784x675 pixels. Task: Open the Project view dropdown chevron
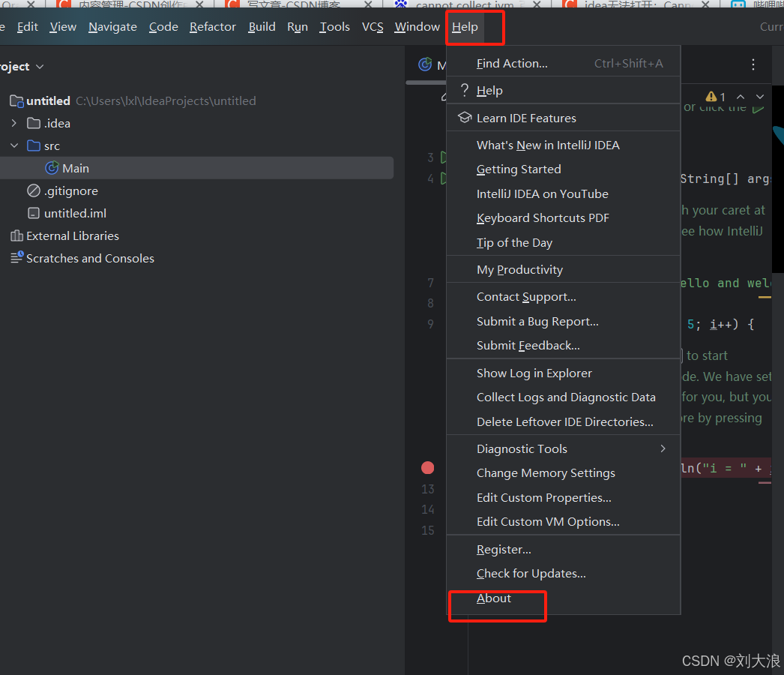point(40,67)
